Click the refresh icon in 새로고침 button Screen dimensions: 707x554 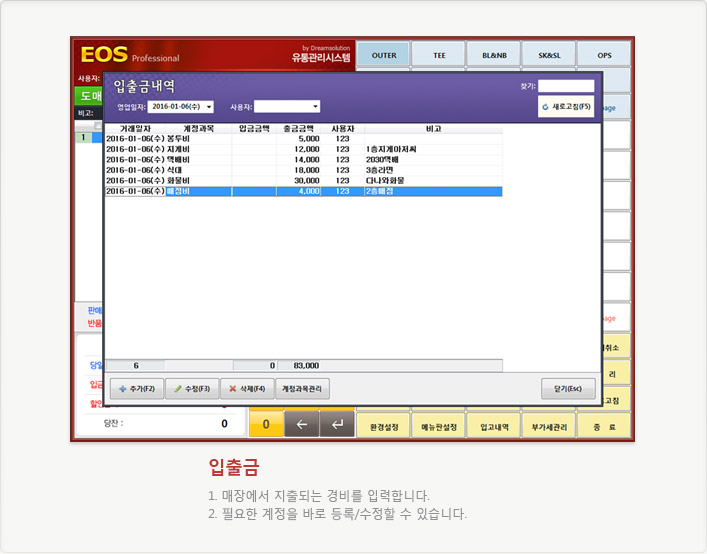(545, 107)
